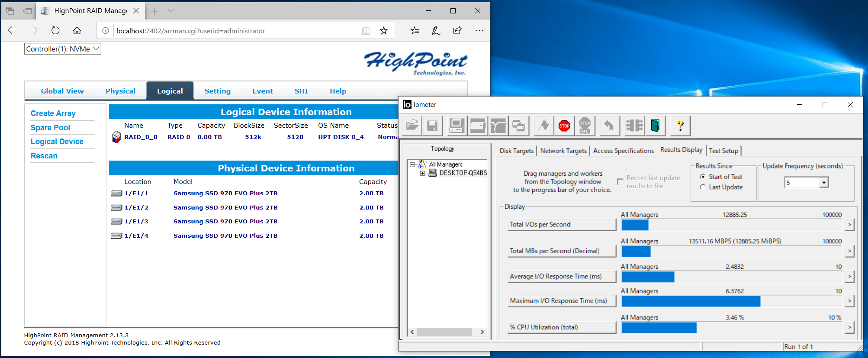Add a new network worker in Iometer
The image size is (868, 358).
[498, 126]
